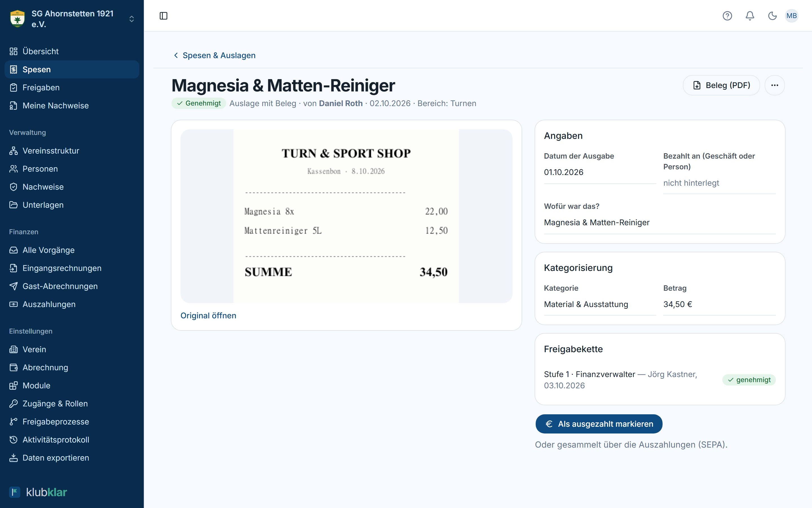Click the 'Wofür war das?' purpose value
Viewport: 812px width, 508px height.
(597, 222)
